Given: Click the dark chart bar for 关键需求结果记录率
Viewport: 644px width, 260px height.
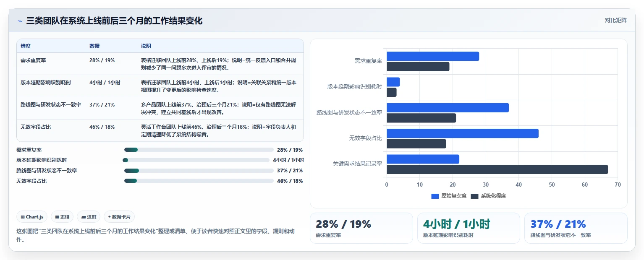Looking at the screenshot, I should tap(497, 169).
